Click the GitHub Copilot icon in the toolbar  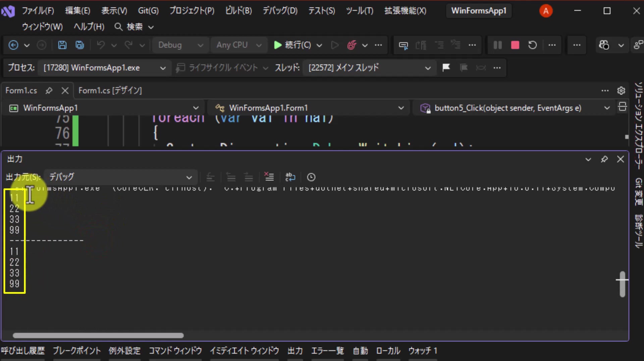point(604,45)
